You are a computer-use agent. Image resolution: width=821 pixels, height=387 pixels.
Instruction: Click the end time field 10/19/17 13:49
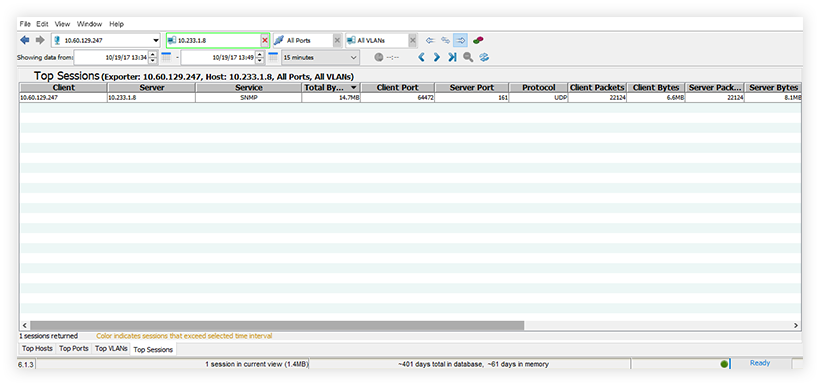click(x=218, y=58)
